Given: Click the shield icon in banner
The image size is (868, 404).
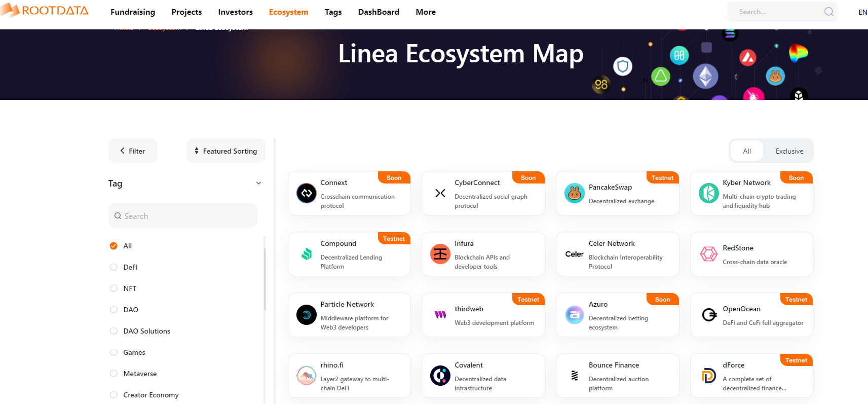Looking at the screenshot, I should point(623,66).
